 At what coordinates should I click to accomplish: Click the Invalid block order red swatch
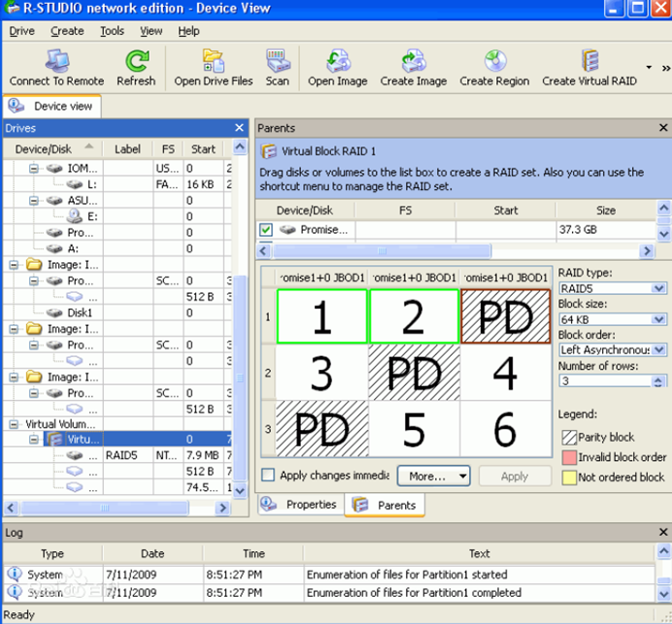point(567,457)
